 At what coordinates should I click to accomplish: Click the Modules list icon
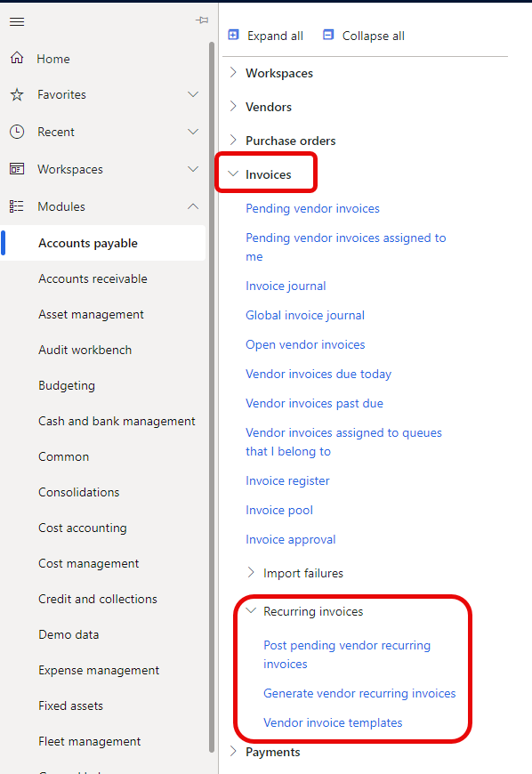click(x=17, y=206)
